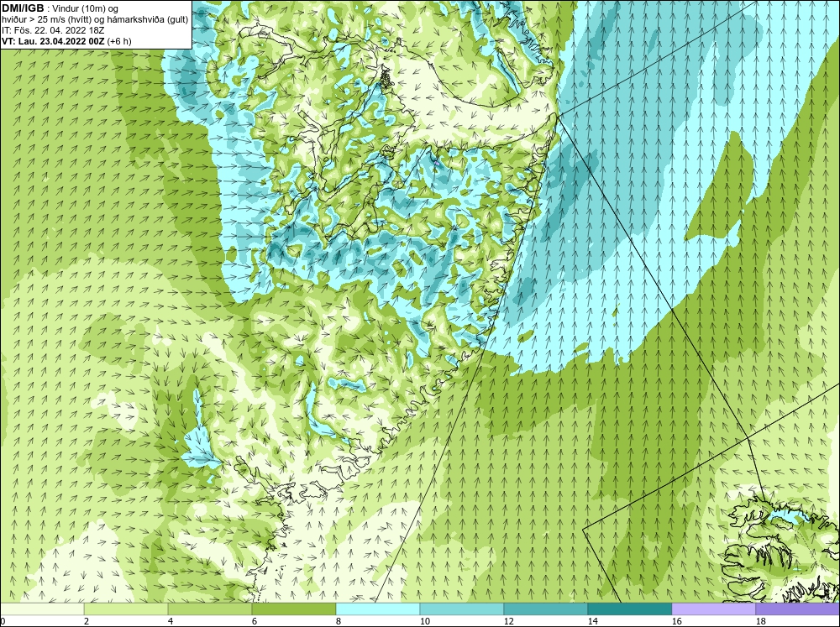Click the scale label "0"
Viewport: 840px width, 627px height.
coord(3,621)
